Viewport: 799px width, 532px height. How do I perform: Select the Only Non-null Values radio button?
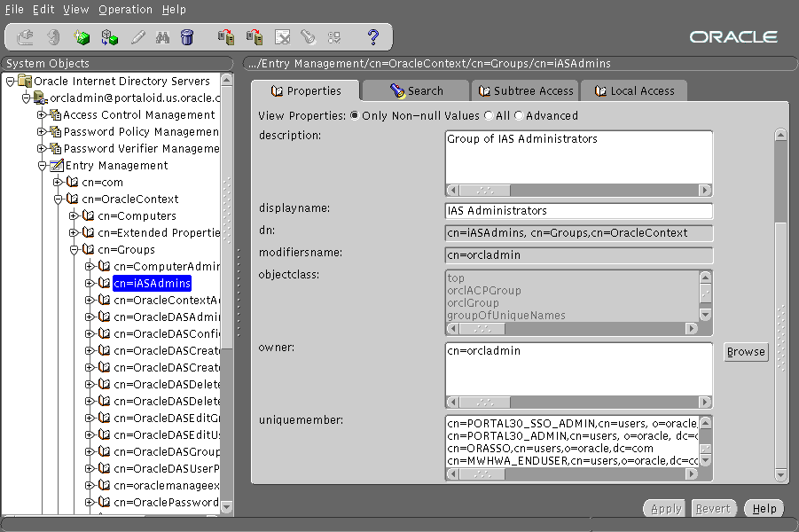pos(354,115)
